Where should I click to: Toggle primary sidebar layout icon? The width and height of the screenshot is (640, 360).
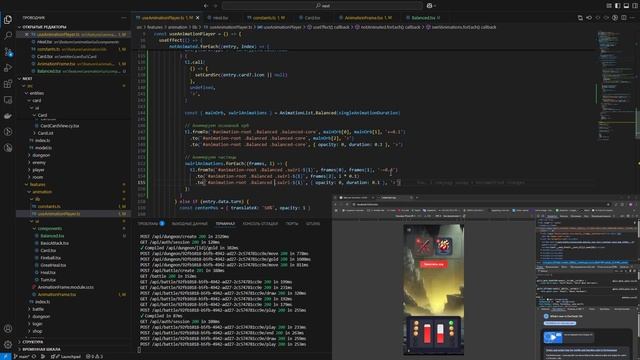click(618, 6)
